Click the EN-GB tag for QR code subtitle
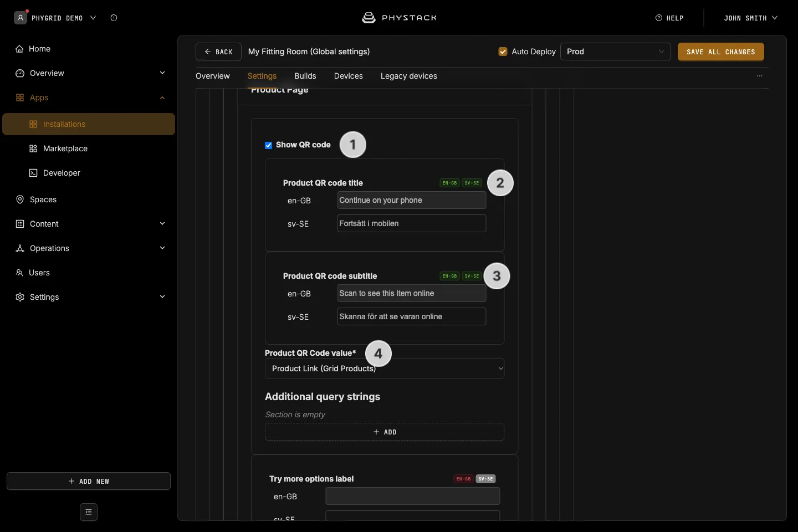 tap(449, 276)
